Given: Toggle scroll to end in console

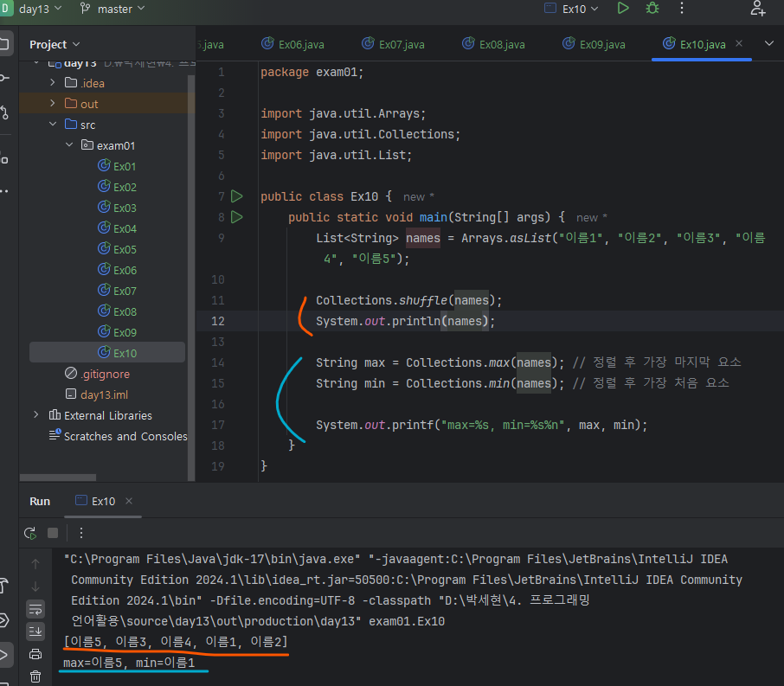Looking at the screenshot, I should coord(35,632).
